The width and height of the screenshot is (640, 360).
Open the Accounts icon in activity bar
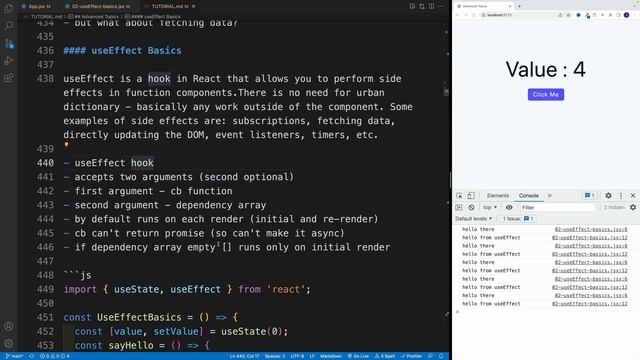click(x=9, y=326)
